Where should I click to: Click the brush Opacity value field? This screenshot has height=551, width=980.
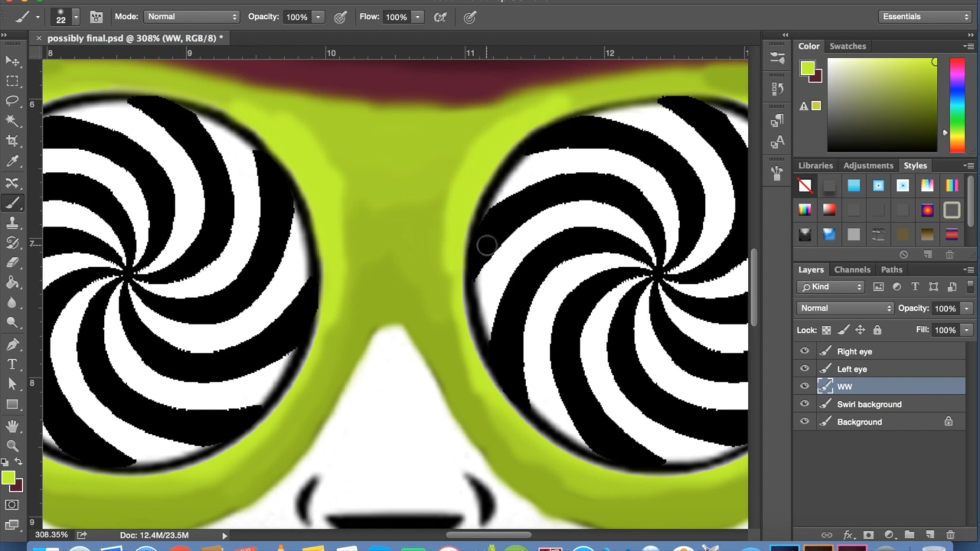[x=296, y=17]
